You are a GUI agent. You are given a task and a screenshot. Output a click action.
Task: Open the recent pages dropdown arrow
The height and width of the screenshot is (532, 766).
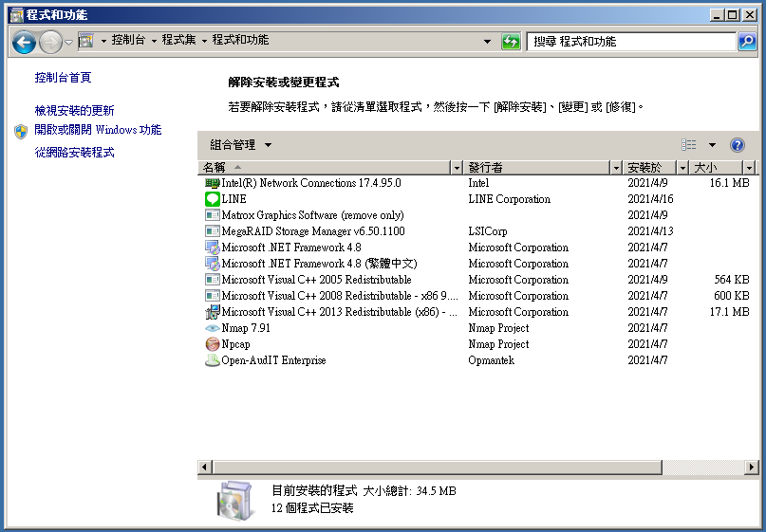[x=69, y=43]
